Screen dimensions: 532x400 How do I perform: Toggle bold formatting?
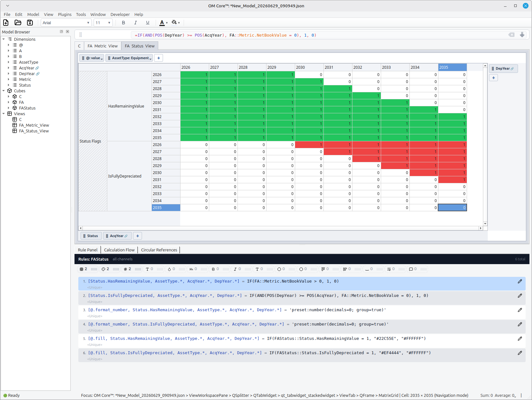(124, 23)
